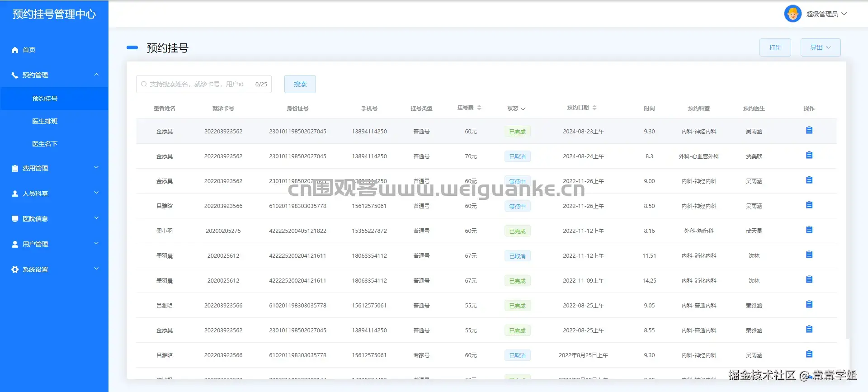The image size is (868, 392).
Task: Go to 首页 in sidebar
Action: pos(29,50)
